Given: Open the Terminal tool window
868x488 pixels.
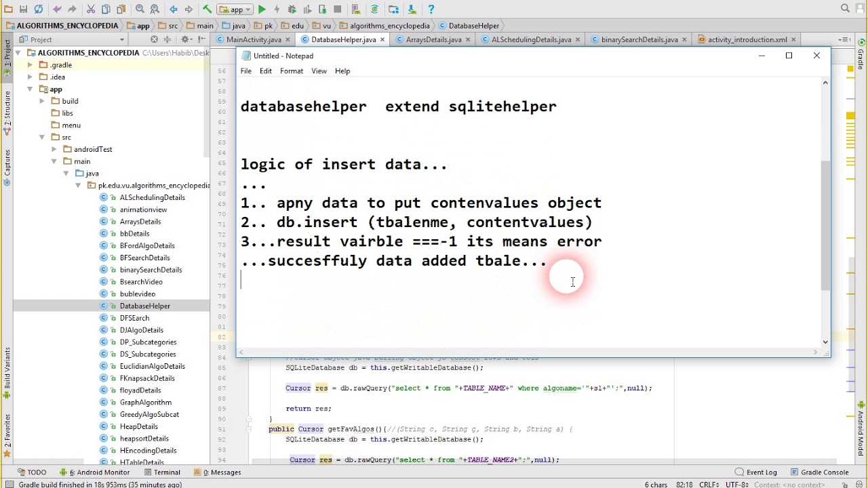Looking at the screenshot, I should [161, 472].
